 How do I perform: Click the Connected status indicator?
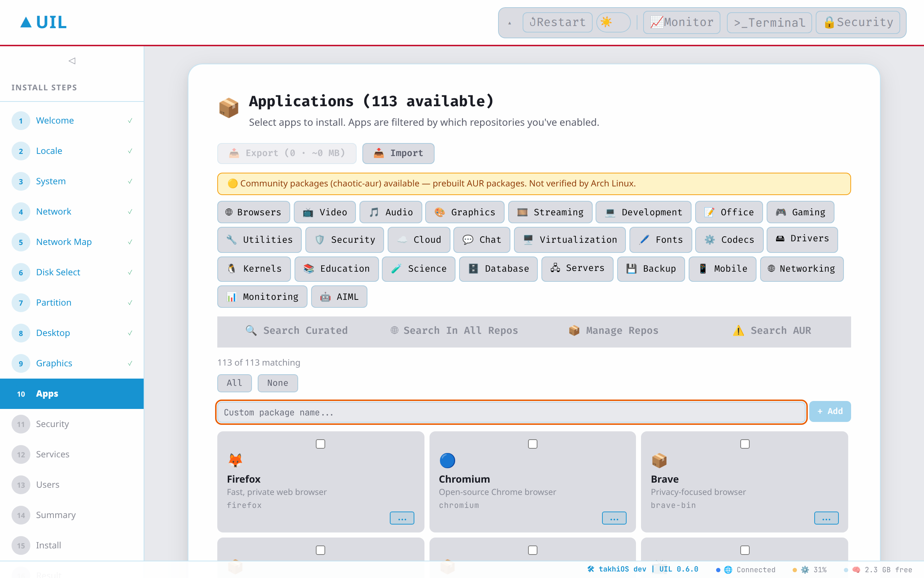point(746,570)
